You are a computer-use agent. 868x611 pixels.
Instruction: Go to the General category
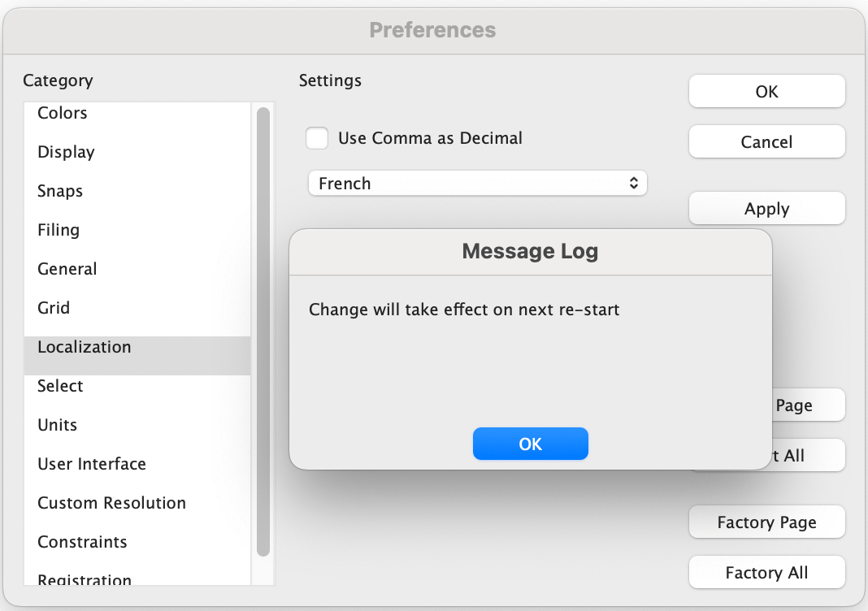pos(67,269)
